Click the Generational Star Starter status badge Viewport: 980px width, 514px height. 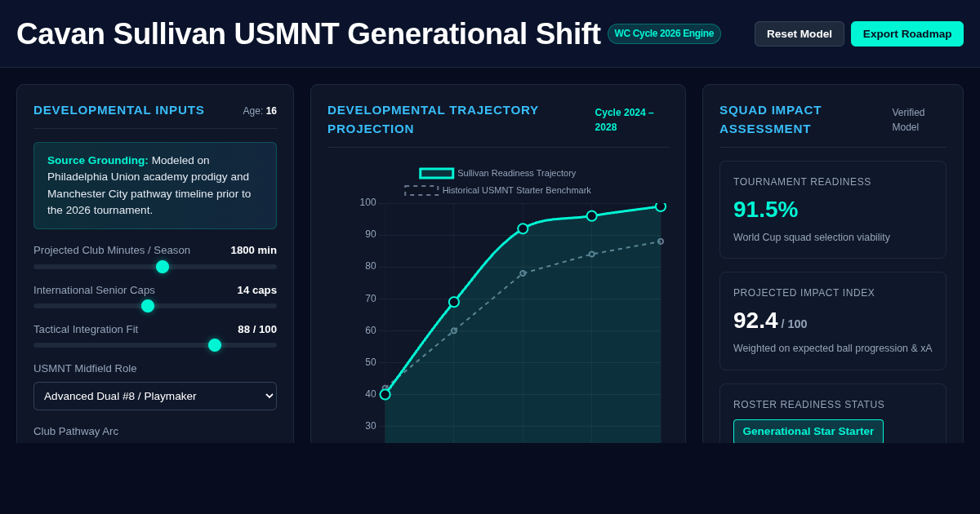coord(808,431)
